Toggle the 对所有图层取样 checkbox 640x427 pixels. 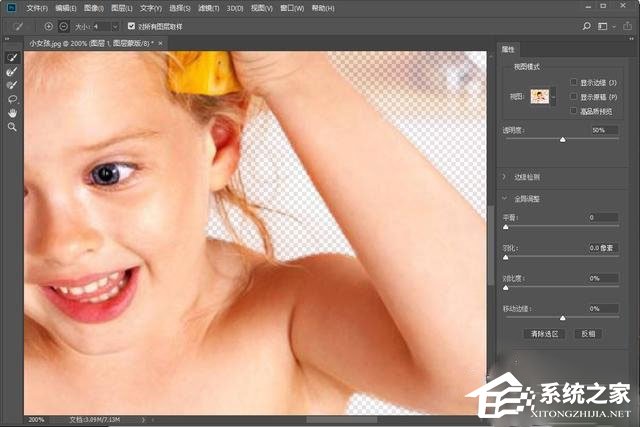(x=131, y=25)
